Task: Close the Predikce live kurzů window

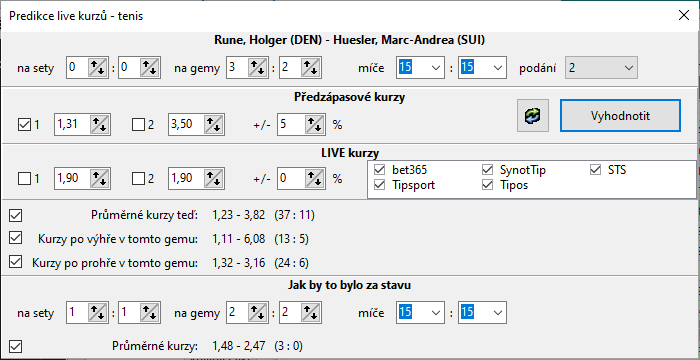Action: 683,16
